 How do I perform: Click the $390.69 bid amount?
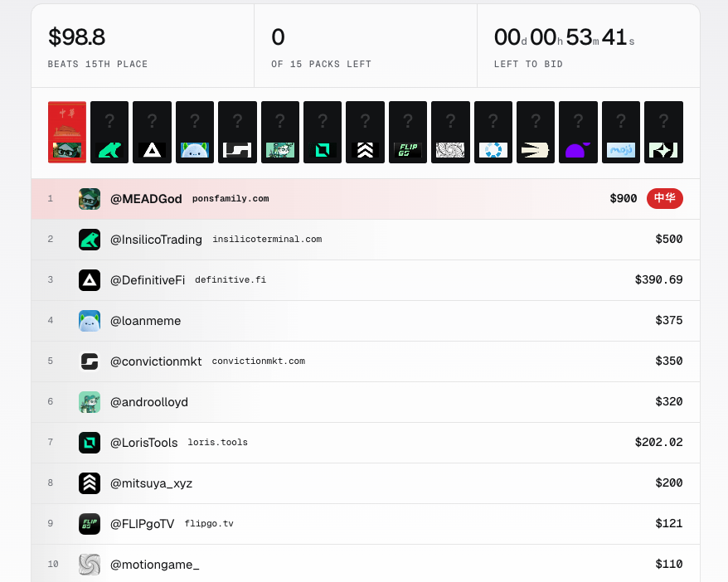[x=659, y=280]
